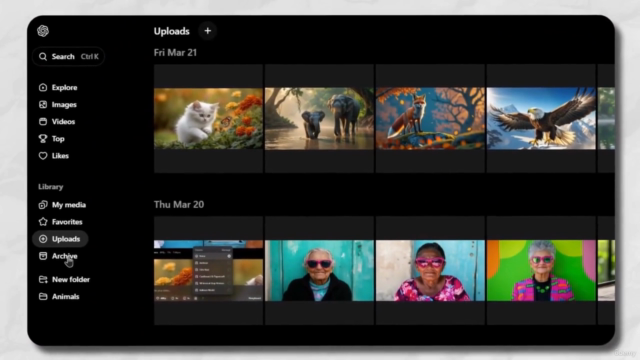Open the Search field

pos(68,56)
